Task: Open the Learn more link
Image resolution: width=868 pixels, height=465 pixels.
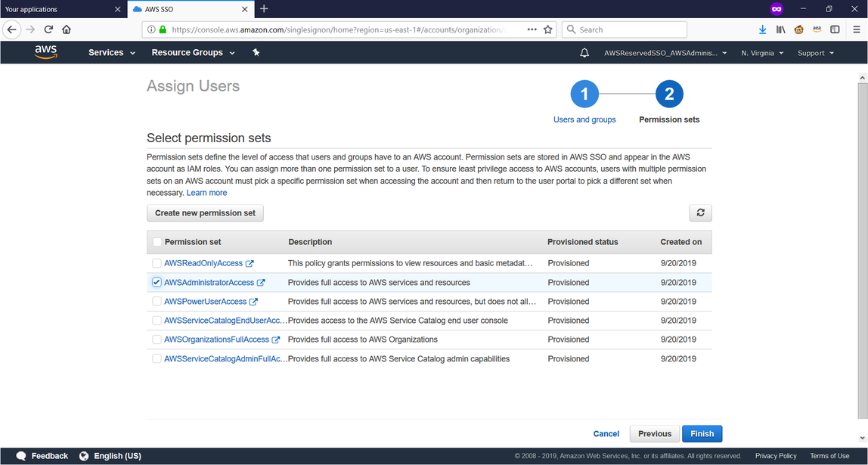Action: pyautogui.click(x=206, y=193)
